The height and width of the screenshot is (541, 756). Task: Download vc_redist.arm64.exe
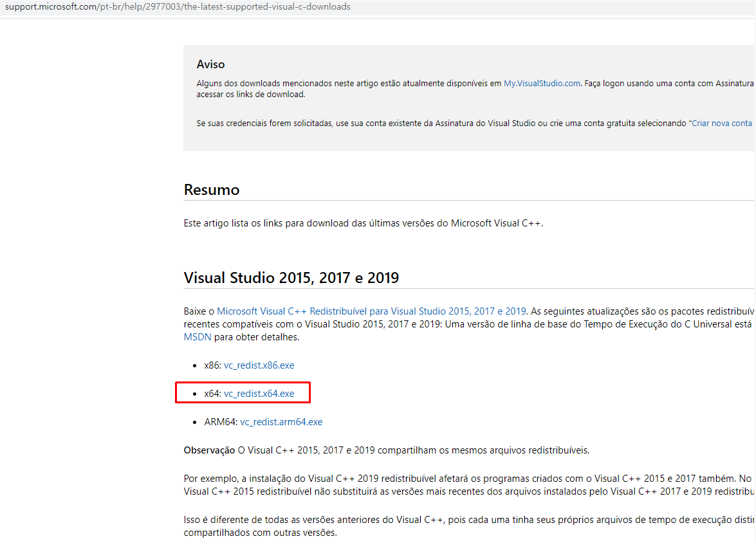281,423
